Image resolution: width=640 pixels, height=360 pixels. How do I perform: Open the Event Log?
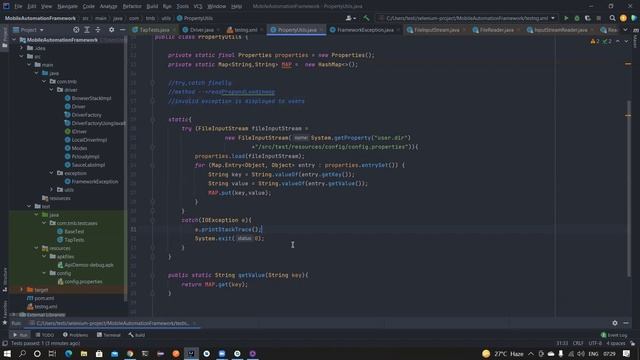(614, 335)
